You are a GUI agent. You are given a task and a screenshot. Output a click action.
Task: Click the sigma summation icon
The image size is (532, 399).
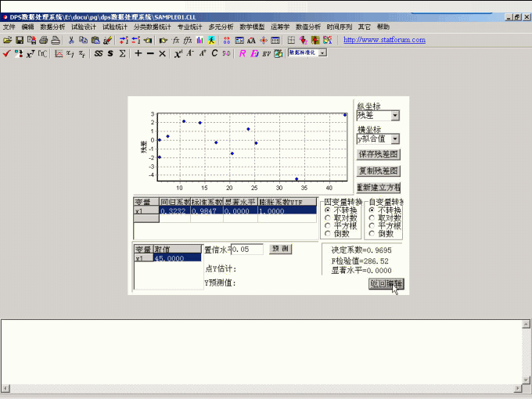[x=123, y=53]
